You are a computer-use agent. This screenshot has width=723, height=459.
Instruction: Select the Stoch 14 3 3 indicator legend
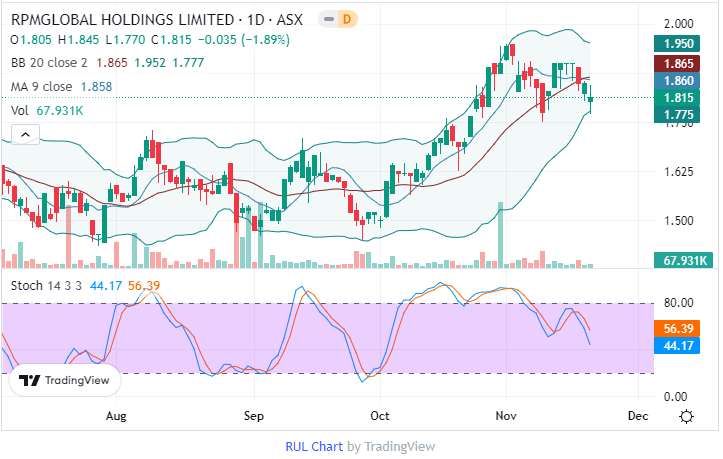point(45,286)
